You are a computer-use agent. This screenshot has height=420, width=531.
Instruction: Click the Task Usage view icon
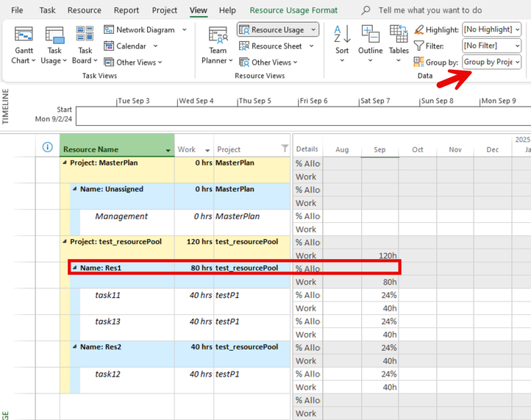pos(54,35)
